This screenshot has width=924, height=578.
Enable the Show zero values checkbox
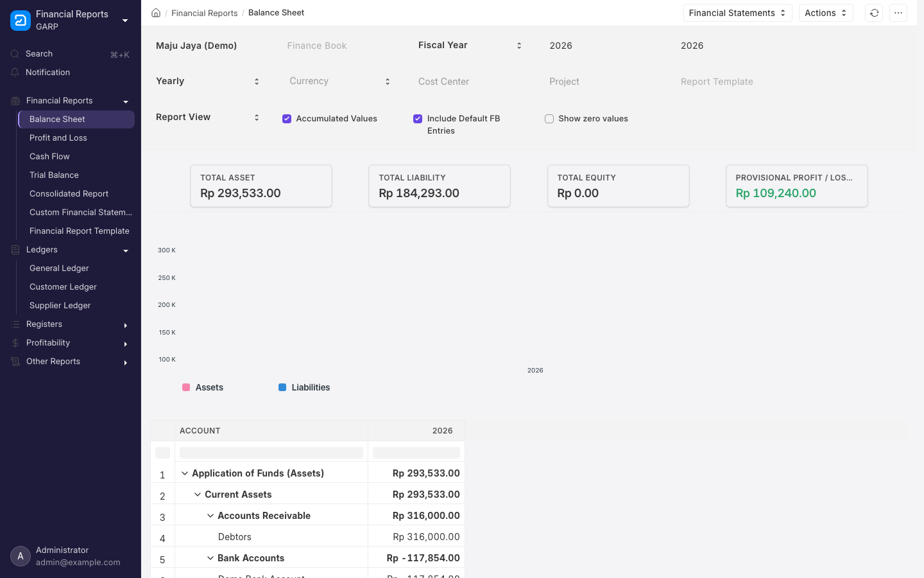point(549,119)
